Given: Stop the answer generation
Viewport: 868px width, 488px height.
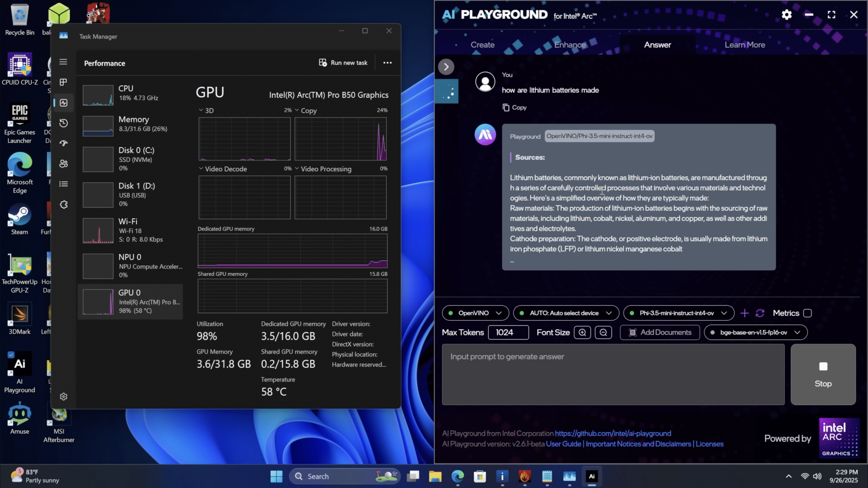Looking at the screenshot, I should click(x=823, y=374).
